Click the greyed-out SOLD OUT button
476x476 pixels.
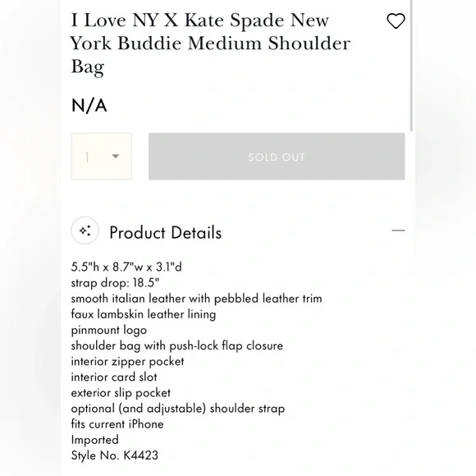[277, 156]
